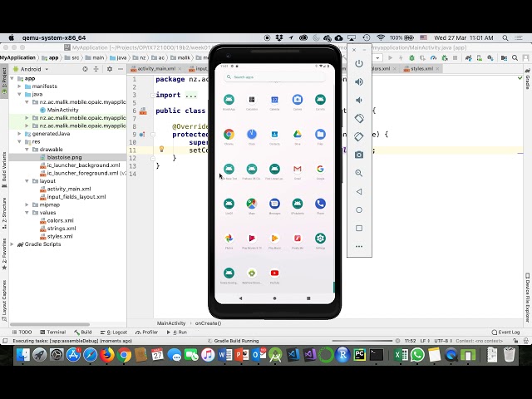Launch YouTube in the emulator
This screenshot has width=532, height=399.
tap(274, 273)
